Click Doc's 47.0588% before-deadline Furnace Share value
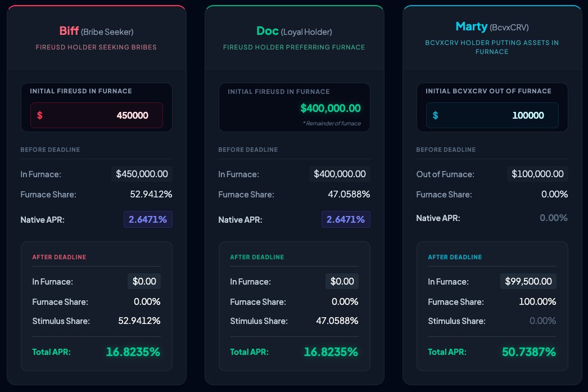 [x=349, y=194]
